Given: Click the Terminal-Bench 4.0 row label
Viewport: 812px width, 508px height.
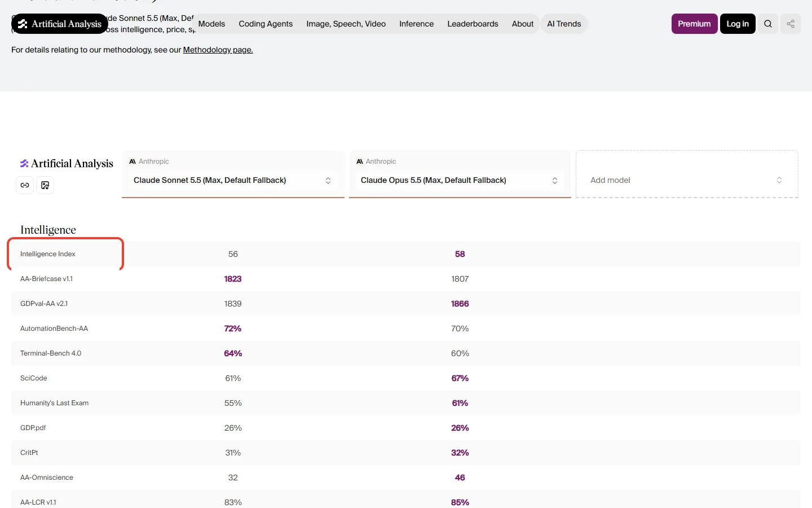Looking at the screenshot, I should (x=51, y=353).
